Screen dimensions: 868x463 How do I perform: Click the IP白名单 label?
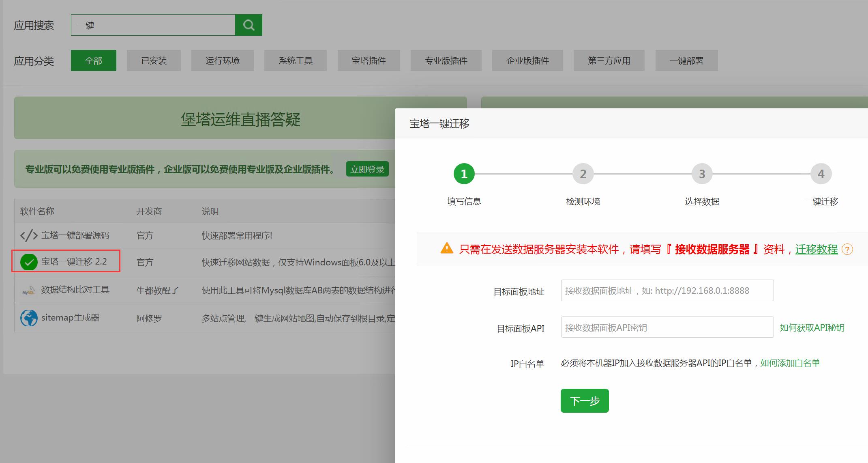[527, 364]
